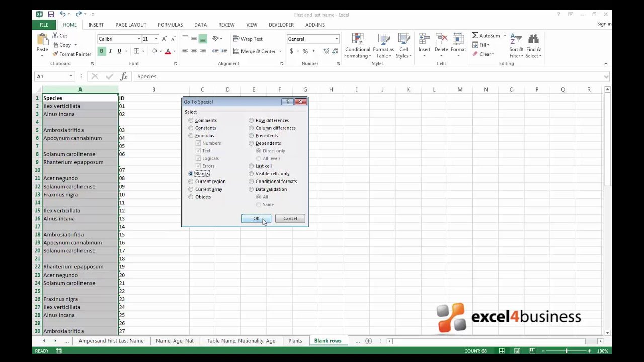Click the AutoSum sigma icon
The width and height of the screenshot is (644, 362).
click(475, 36)
